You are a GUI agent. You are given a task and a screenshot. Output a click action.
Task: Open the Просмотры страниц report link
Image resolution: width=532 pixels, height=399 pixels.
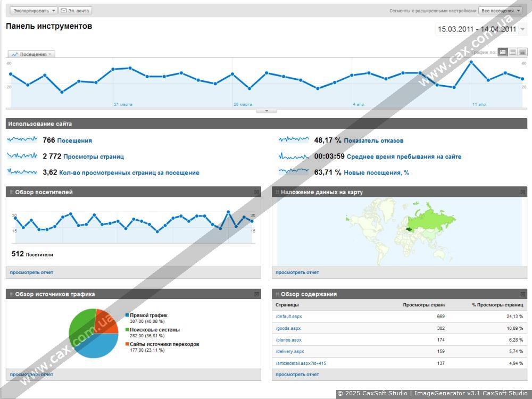(x=93, y=157)
